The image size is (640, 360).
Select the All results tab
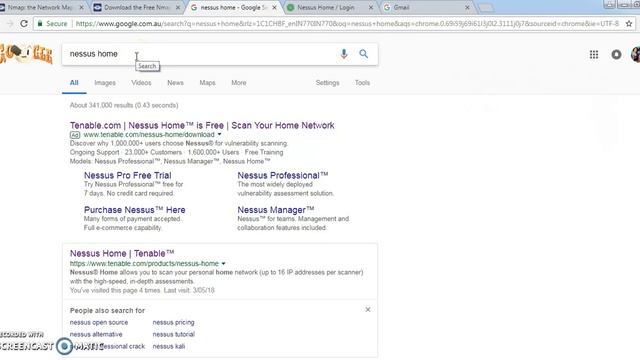tap(74, 83)
